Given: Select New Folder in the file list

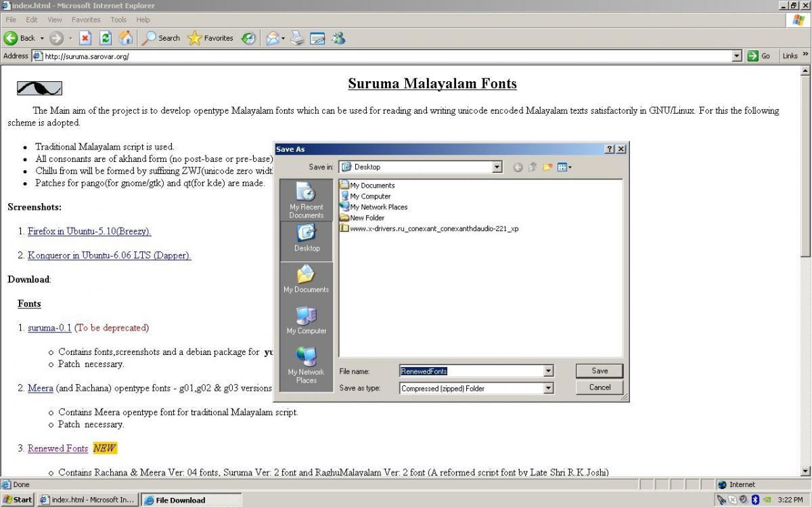Looking at the screenshot, I should coord(363,217).
